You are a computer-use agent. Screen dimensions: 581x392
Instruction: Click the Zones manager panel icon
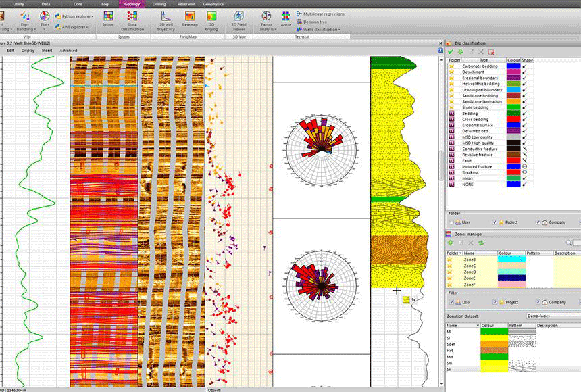click(449, 234)
